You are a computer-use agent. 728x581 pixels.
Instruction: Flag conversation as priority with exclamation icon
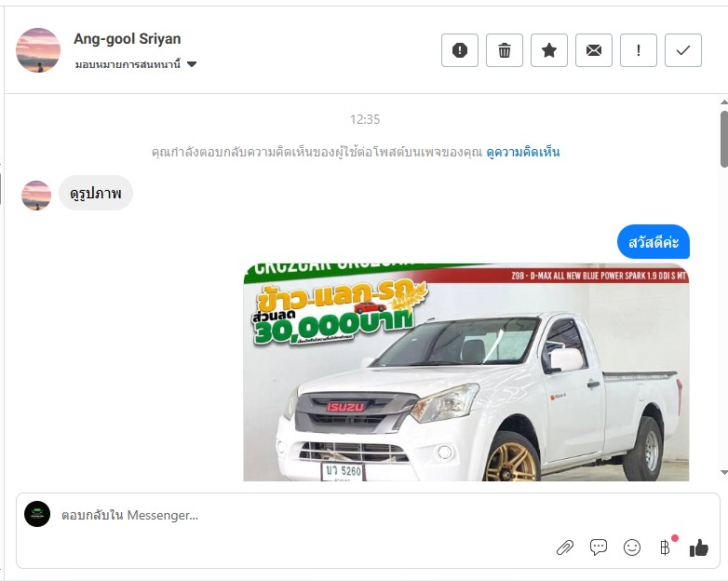click(639, 50)
